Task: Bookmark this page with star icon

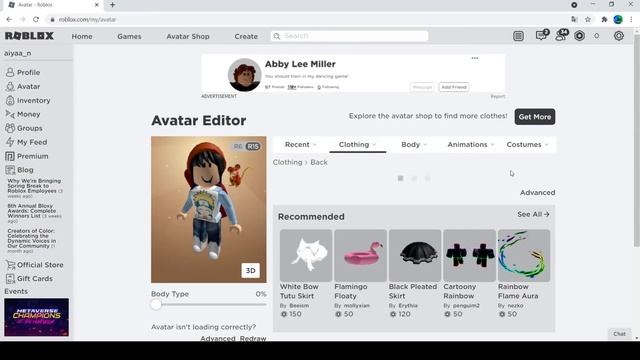Action: pos(588,19)
